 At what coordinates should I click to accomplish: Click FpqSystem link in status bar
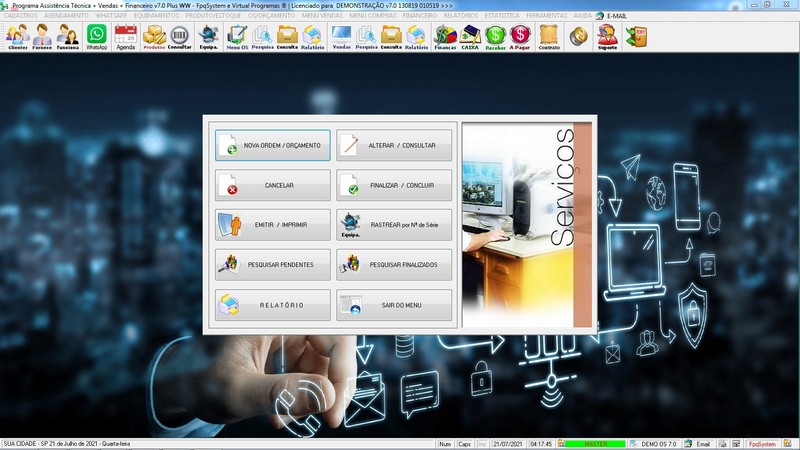point(762,444)
